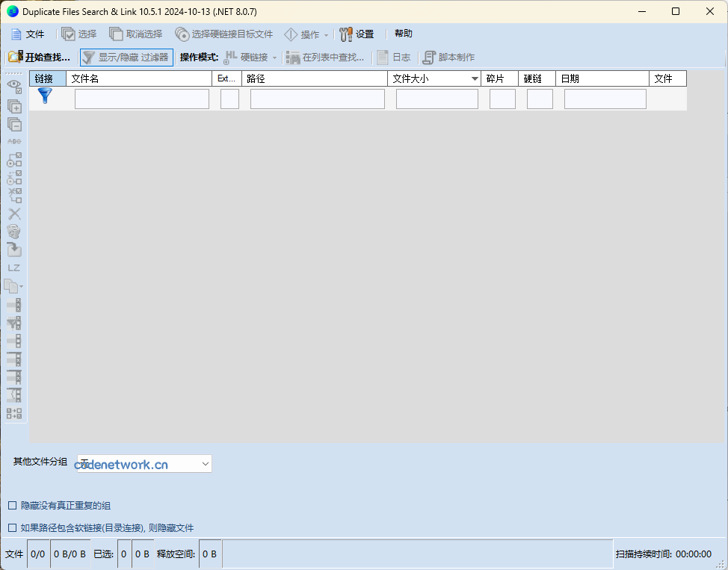The width and height of the screenshot is (728, 570).
Task: Open 设置 using the tools icon
Action: (x=357, y=34)
